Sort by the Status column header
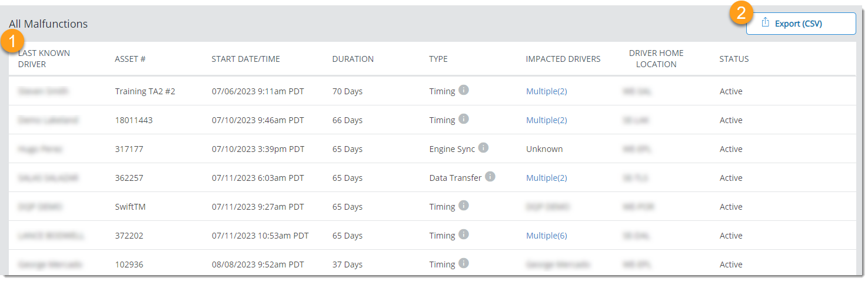This screenshot has height=281, width=868. tap(734, 59)
